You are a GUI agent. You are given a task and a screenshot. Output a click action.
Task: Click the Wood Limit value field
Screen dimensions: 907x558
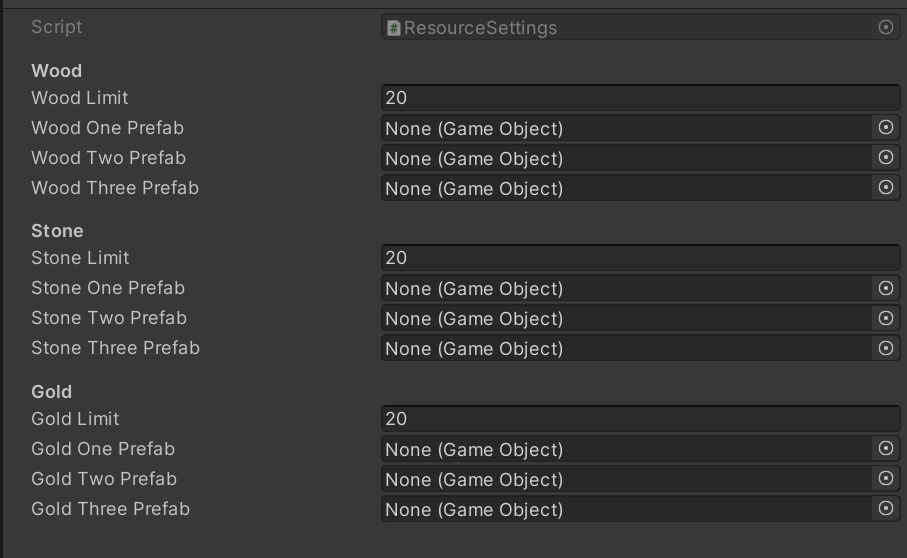(x=640, y=98)
